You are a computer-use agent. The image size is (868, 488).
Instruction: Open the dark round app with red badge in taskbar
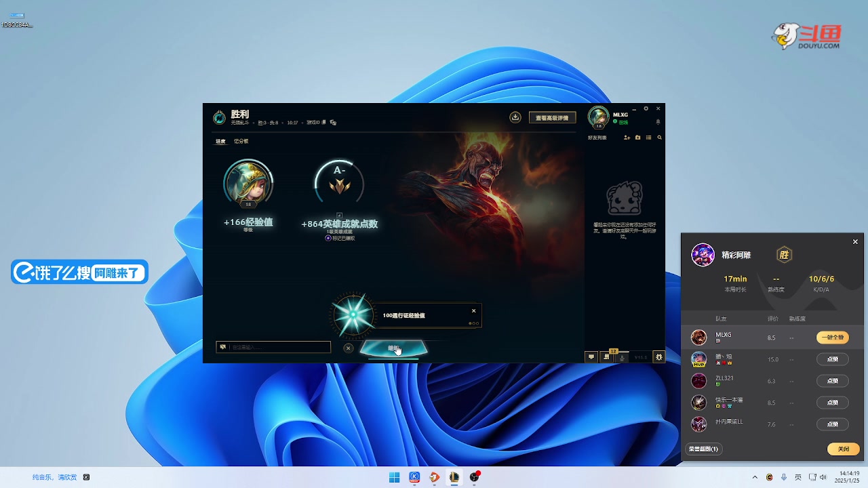point(475,477)
